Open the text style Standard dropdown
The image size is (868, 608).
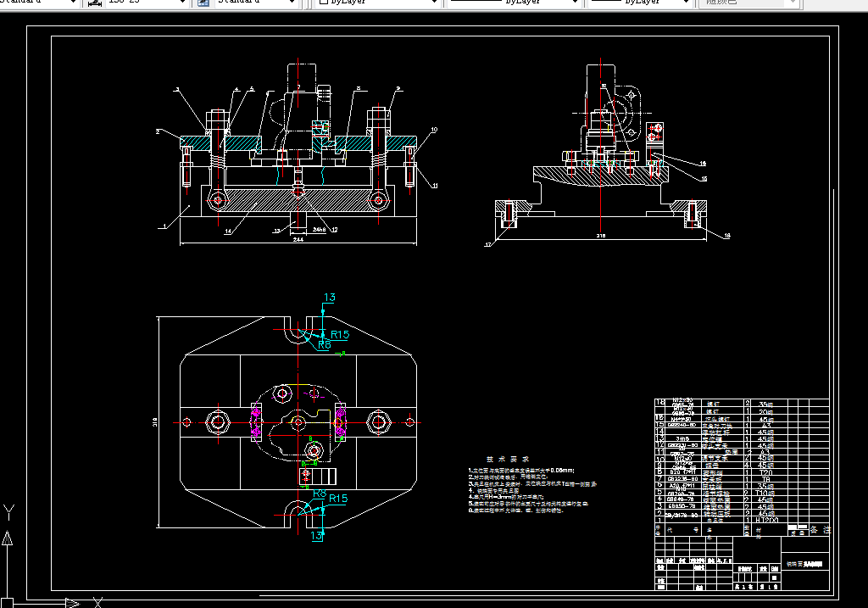click(73, 3)
